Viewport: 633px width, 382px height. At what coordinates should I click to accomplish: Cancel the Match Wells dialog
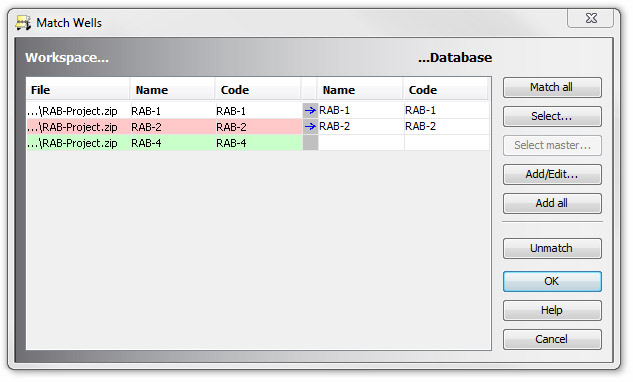click(x=552, y=339)
